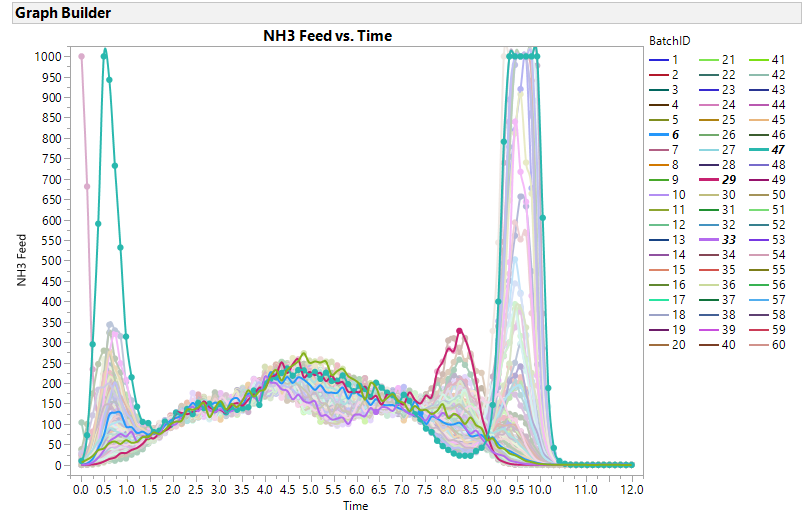Select BatchID 15 in the legend

click(x=667, y=270)
